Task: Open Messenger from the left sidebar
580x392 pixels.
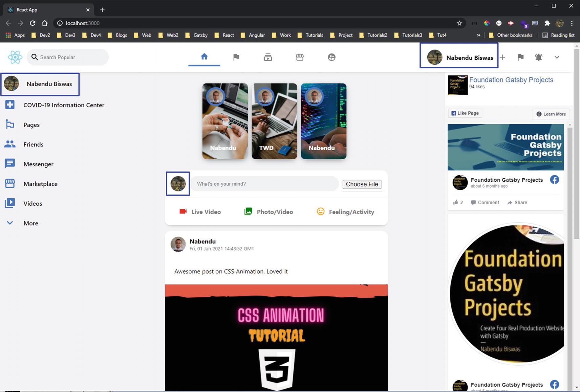Action: coord(38,164)
